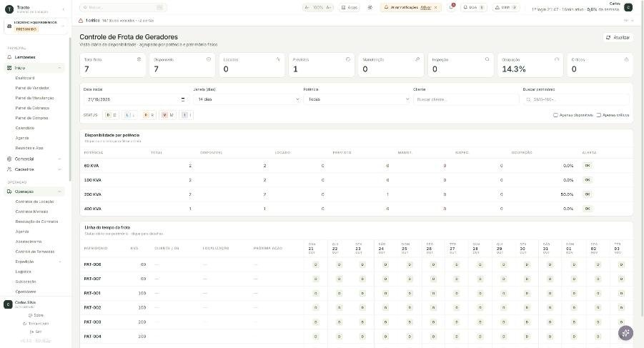Focus the global search box
The height and width of the screenshot is (348, 644).
[x=123, y=7]
